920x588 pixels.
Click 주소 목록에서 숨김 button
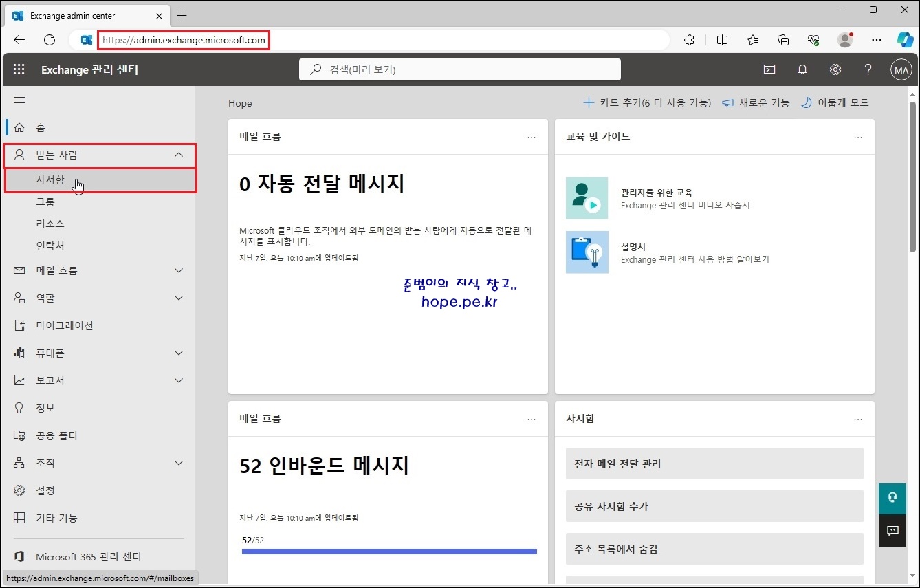[x=714, y=549]
